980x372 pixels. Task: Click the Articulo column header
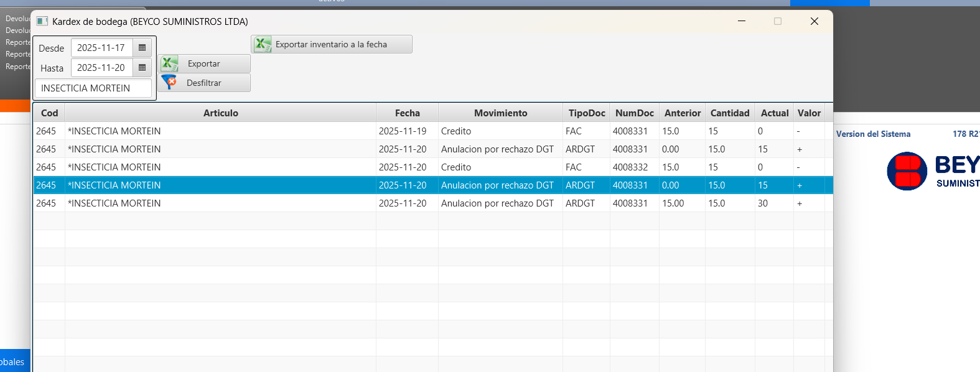point(220,113)
